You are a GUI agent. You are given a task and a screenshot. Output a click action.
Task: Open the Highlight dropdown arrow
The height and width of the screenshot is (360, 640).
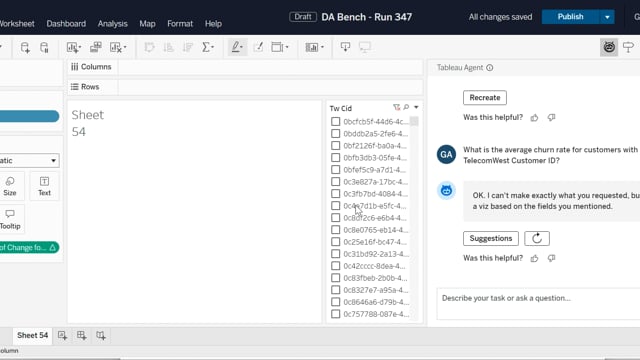(242, 47)
